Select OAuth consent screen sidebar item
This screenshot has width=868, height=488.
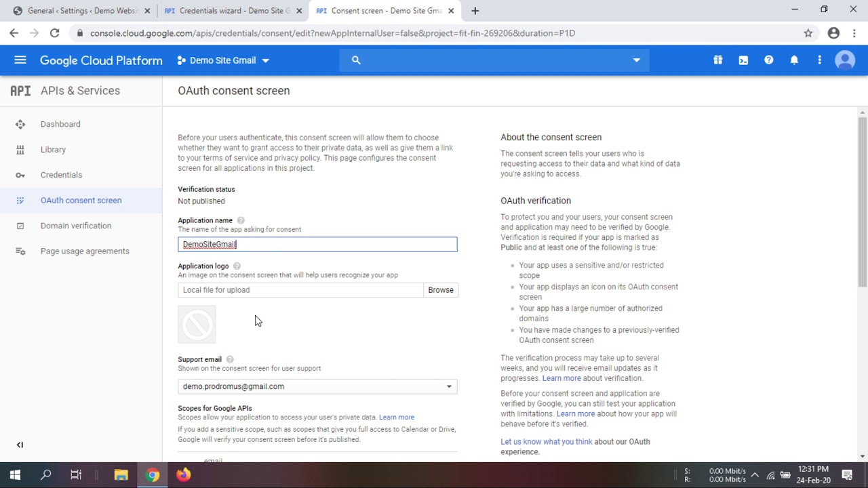coord(81,201)
